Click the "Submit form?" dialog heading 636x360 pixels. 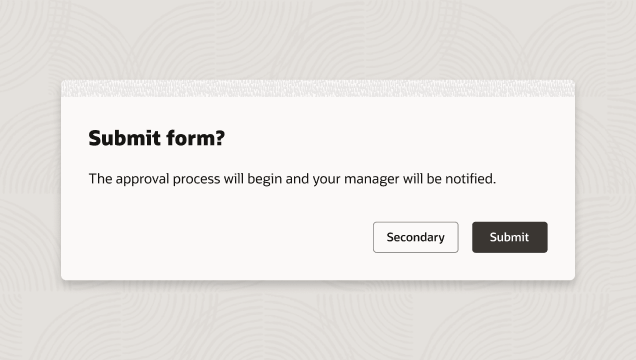157,138
